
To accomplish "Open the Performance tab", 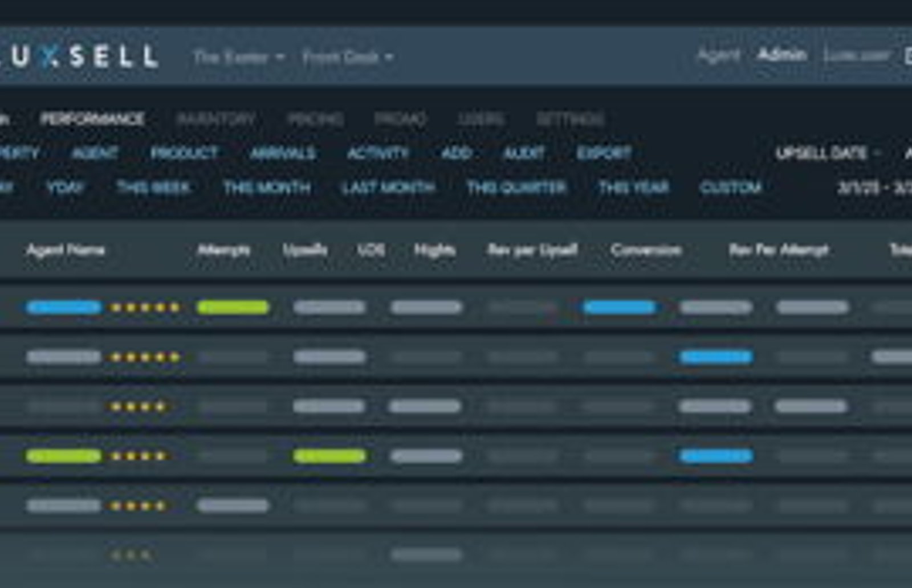I will [x=92, y=119].
